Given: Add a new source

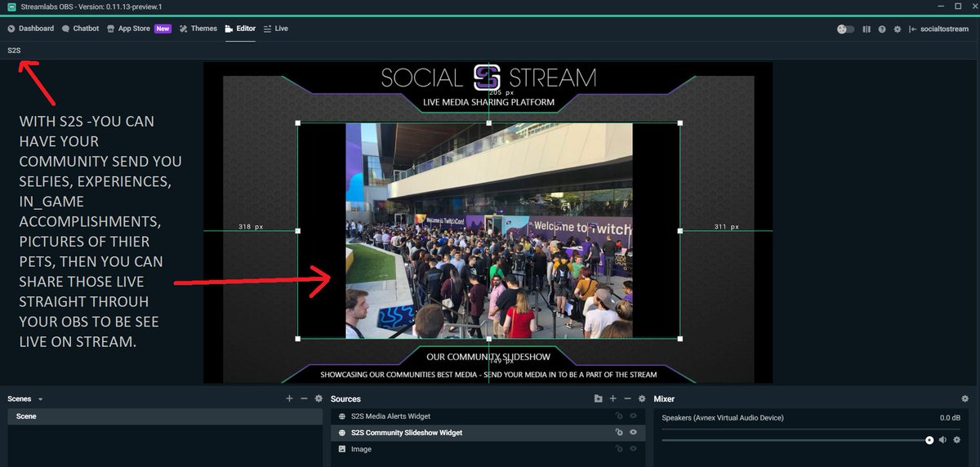Looking at the screenshot, I should (x=612, y=398).
